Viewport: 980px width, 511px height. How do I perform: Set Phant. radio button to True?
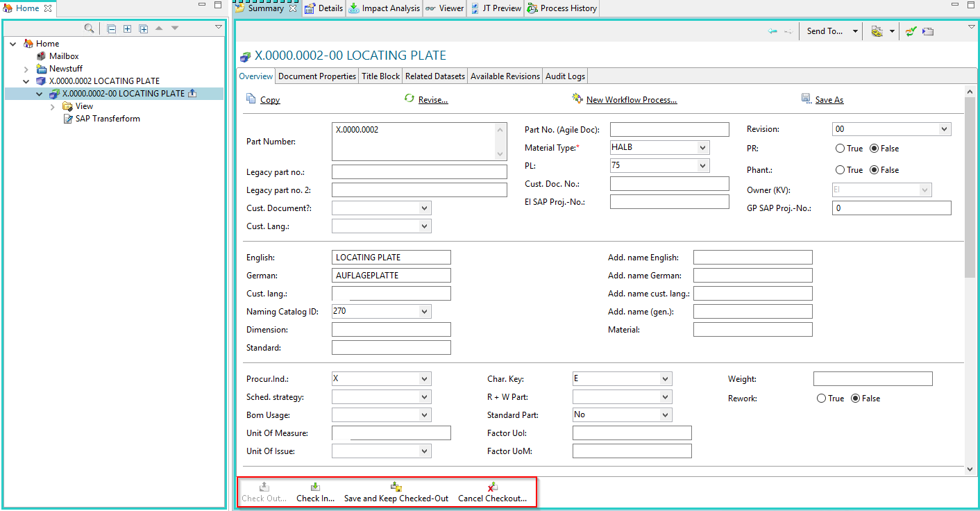[840, 170]
